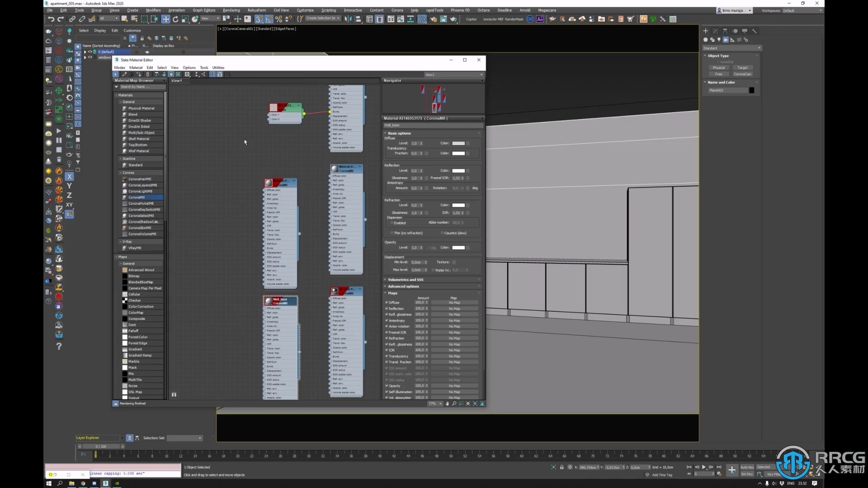The width and height of the screenshot is (868, 488).
Task: Toggle the Percent Snap button
Action: tap(278, 19)
